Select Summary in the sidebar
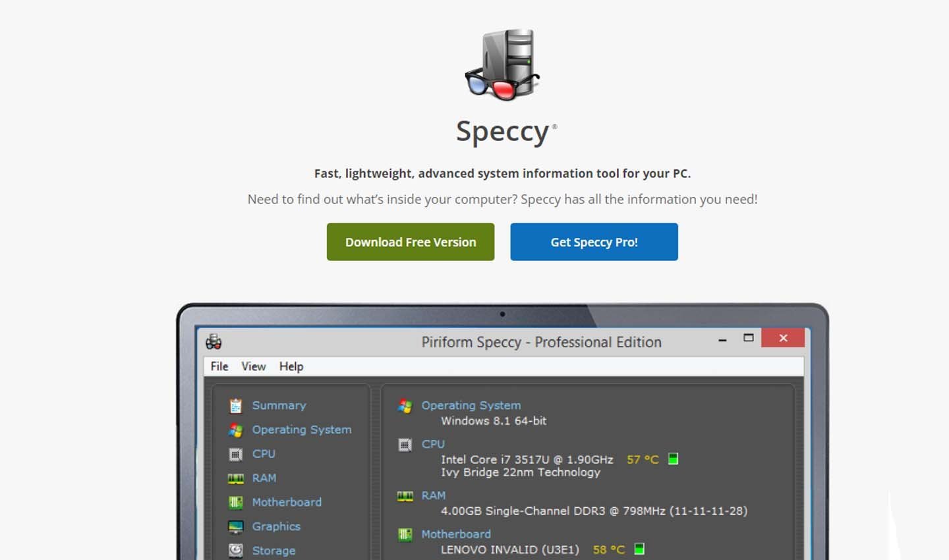This screenshot has width=949, height=560. click(279, 405)
